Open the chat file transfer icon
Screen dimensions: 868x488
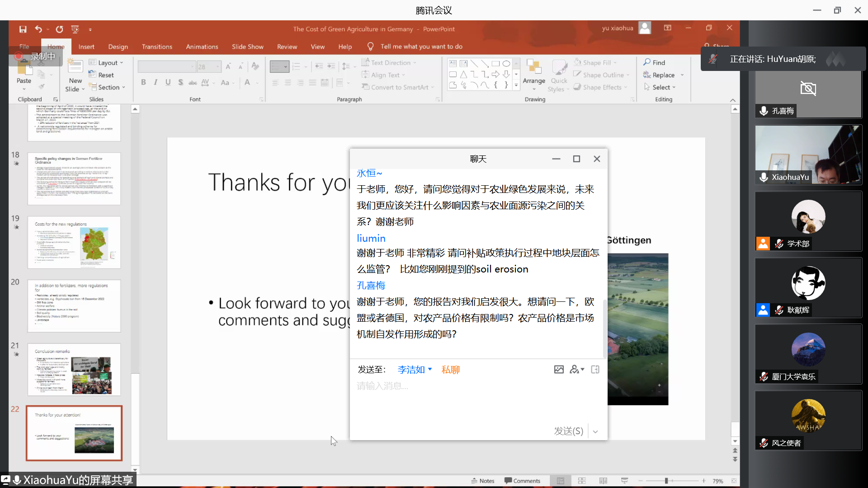coord(595,370)
